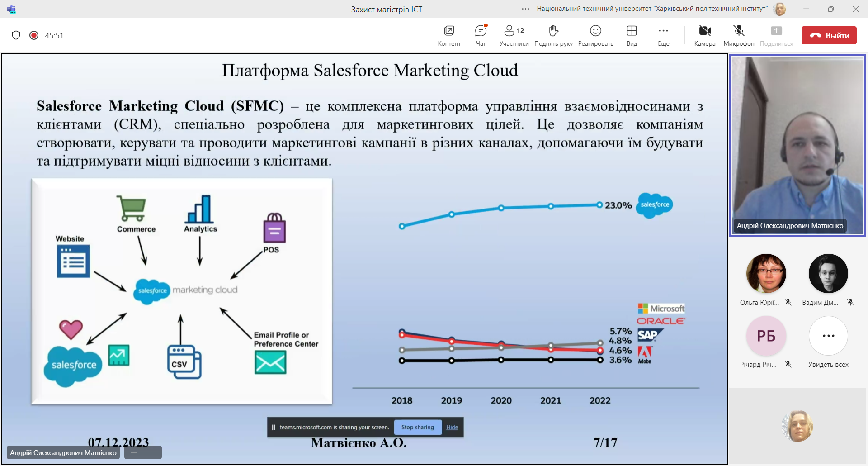Click the Stop sharing button
The width and height of the screenshot is (868, 466).
point(417,427)
